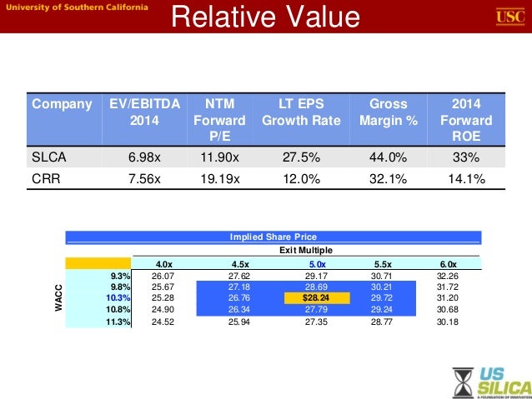Click the 29.24 share price cell
532x399 pixels.
[x=381, y=309]
